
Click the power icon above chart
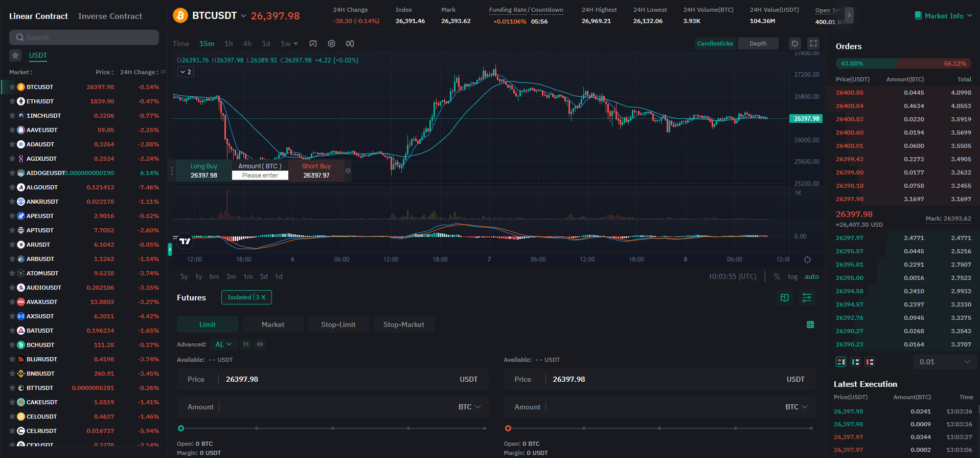tap(794, 43)
